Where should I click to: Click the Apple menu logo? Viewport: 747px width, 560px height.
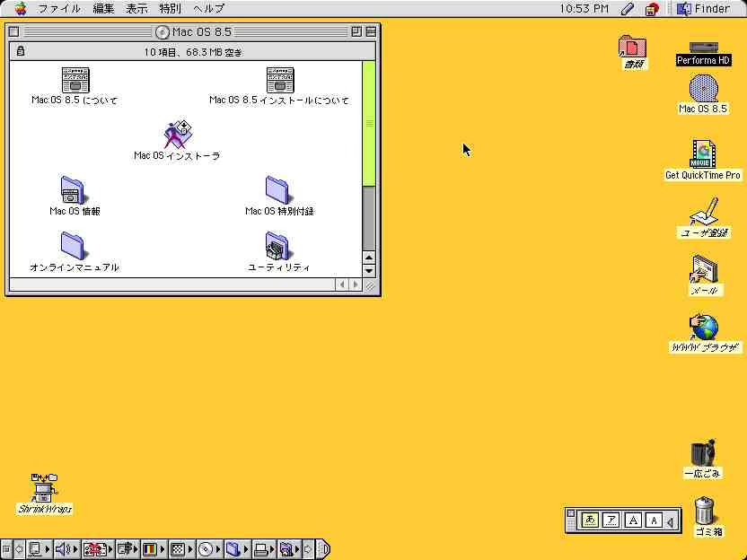(x=20, y=9)
